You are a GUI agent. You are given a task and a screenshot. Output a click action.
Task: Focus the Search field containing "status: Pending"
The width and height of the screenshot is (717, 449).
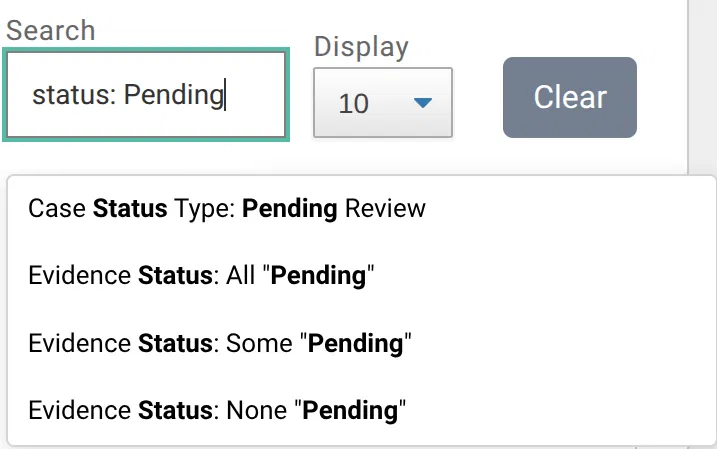(146, 95)
